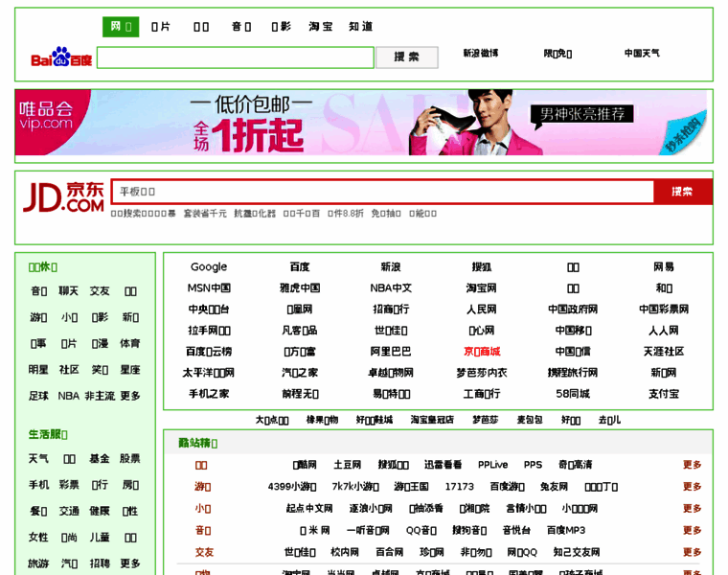Focus the Baidu search input box
This screenshot has width=728, height=575.
236,57
